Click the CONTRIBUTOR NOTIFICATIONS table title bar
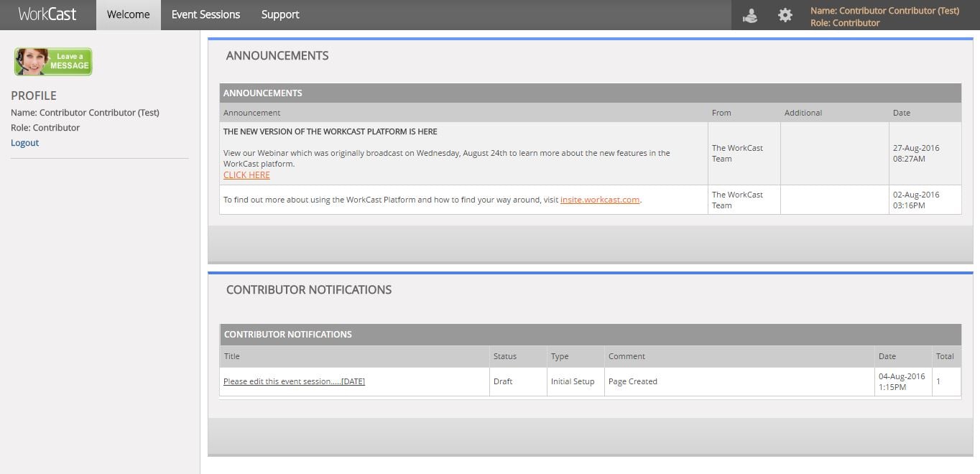Viewport: 980px width, 474px height. coord(591,335)
